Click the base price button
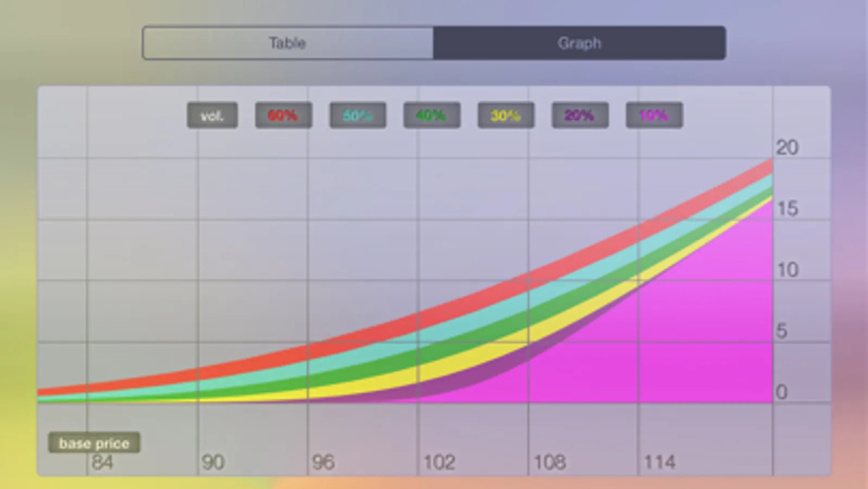This screenshot has width=868, height=489. coord(94,443)
